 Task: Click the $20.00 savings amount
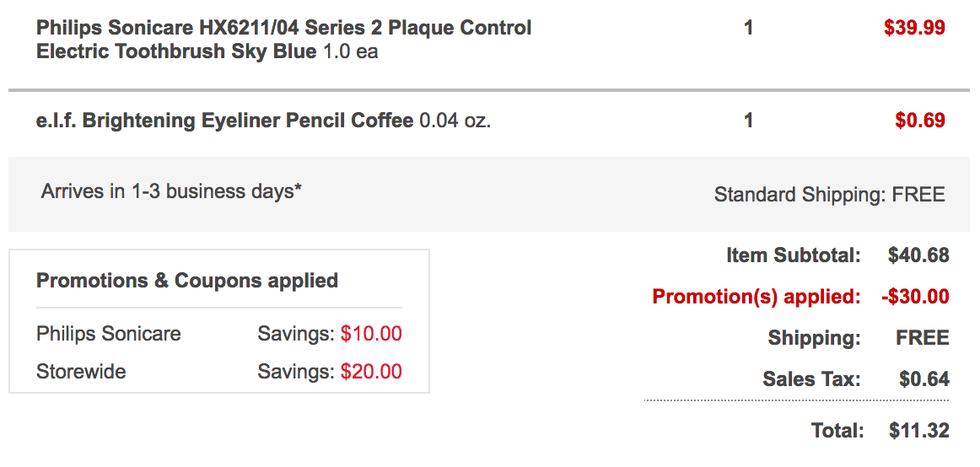point(371,372)
